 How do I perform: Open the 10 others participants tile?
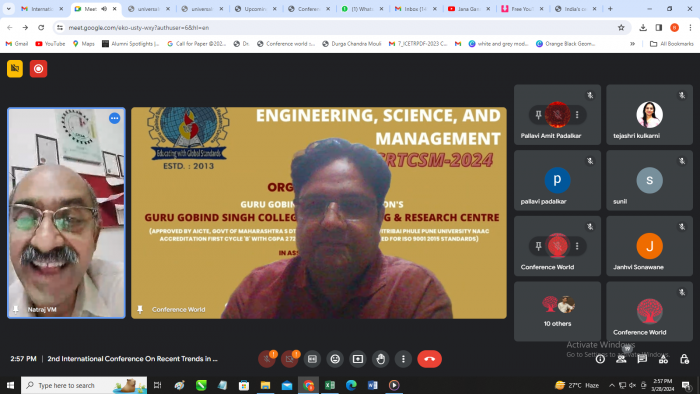[x=557, y=311]
